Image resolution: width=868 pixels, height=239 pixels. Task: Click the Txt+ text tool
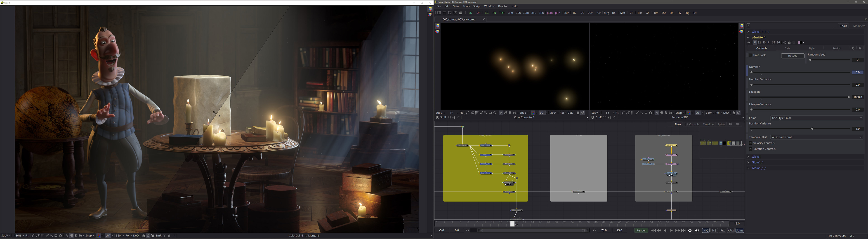(502, 13)
